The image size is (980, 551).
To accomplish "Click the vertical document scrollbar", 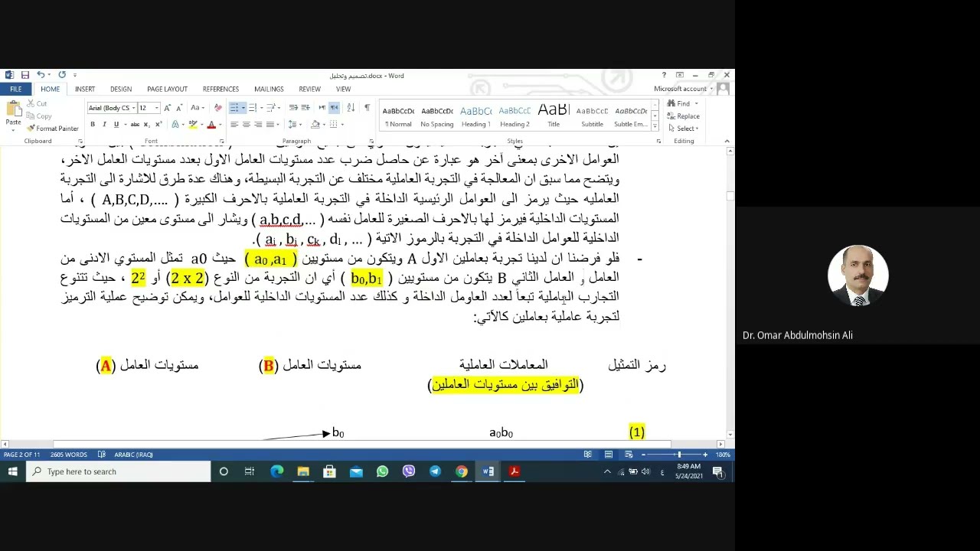I will 730,293.
